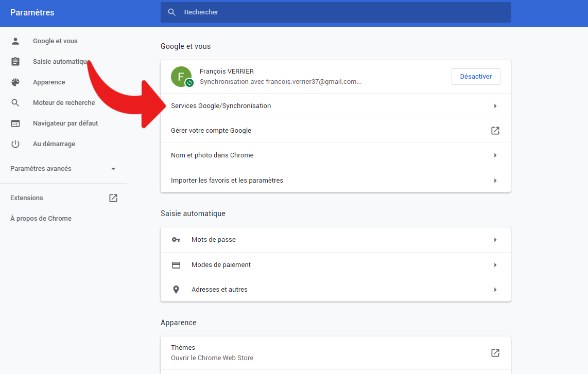This screenshot has width=588, height=374.
Task: Open the À propos de Chrome page
Action: tap(40, 218)
